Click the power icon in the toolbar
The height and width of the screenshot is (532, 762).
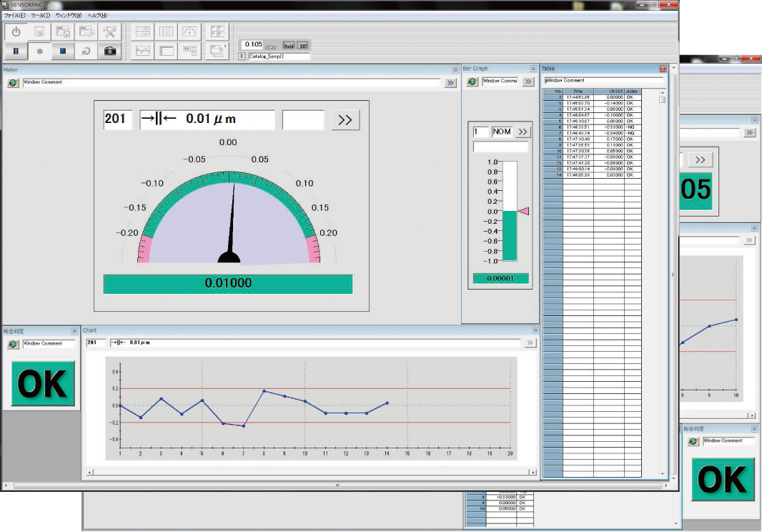[16, 32]
